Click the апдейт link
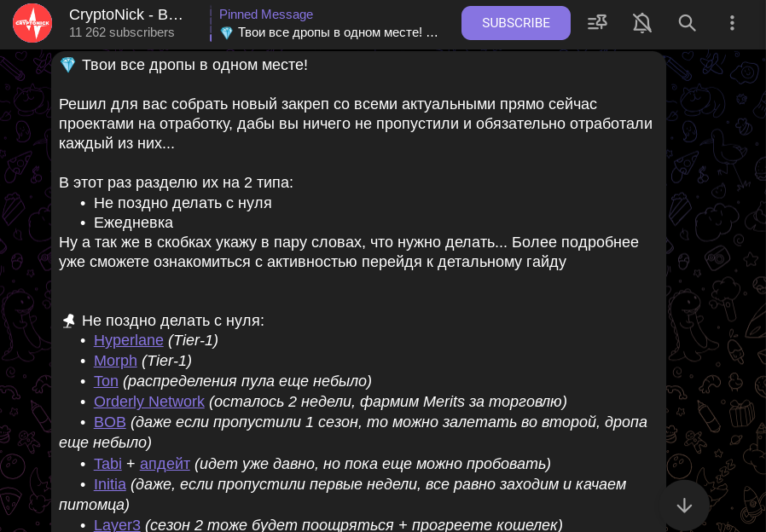766x532 pixels. click(165, 464)
